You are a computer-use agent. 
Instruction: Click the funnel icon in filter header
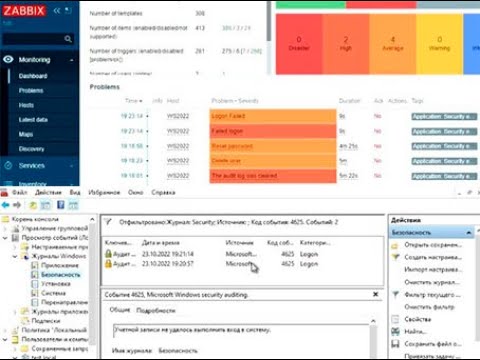(108, 221)
